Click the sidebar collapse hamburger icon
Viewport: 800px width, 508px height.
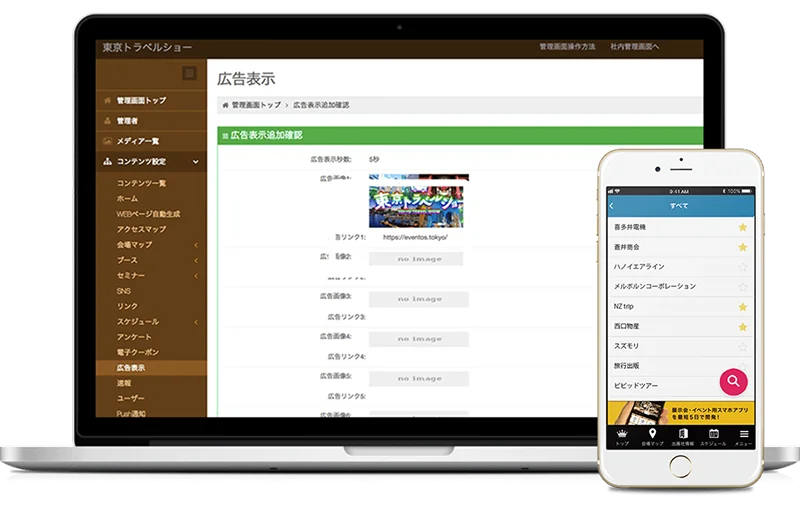coord(188,73)
